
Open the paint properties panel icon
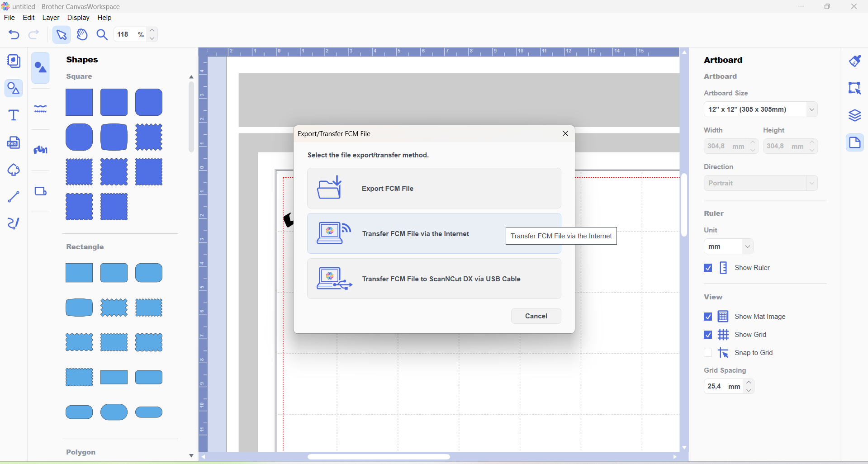pos(855,61)
